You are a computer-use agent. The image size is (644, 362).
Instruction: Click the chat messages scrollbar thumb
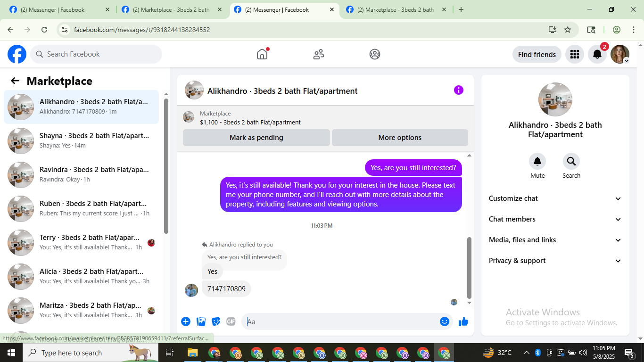coord(469,268)
